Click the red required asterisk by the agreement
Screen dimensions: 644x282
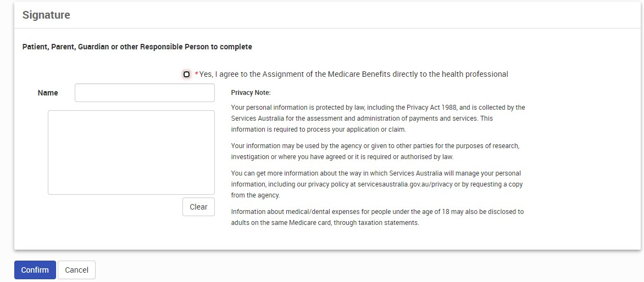(196, 74)
